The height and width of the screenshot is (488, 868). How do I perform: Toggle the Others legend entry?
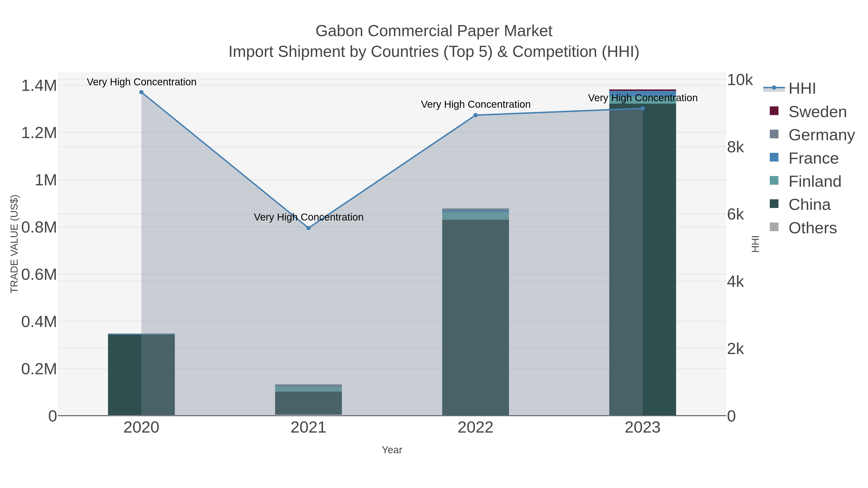803,228
